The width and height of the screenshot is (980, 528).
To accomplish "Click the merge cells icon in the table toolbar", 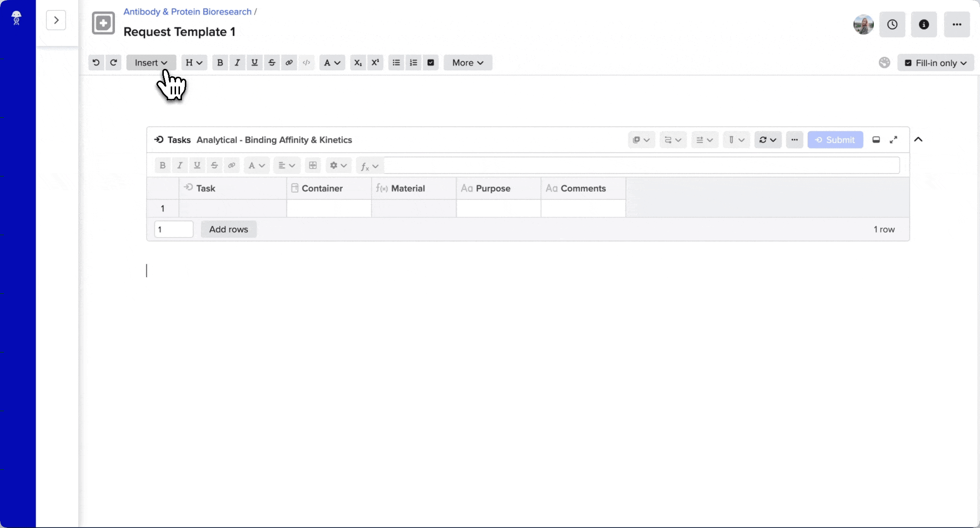I will 313,166.
